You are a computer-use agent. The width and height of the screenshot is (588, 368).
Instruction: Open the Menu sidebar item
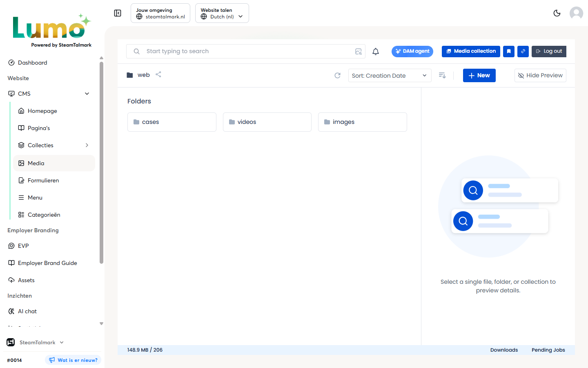tap(30, 197)
